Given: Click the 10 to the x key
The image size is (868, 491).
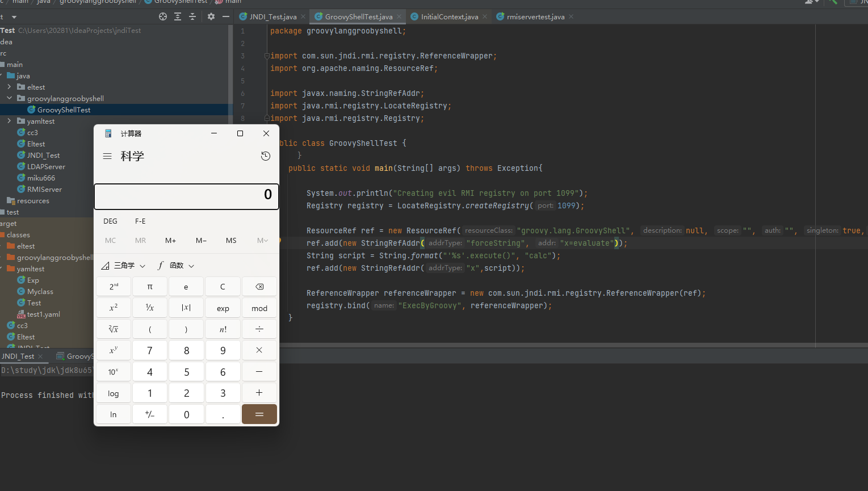Looking at the screenshot, I should (114, 372).
